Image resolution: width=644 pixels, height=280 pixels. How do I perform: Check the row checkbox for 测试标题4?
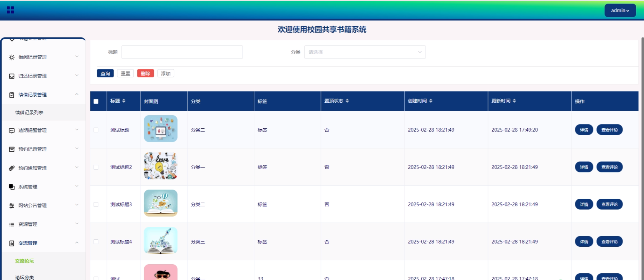(x=96, y=242)
